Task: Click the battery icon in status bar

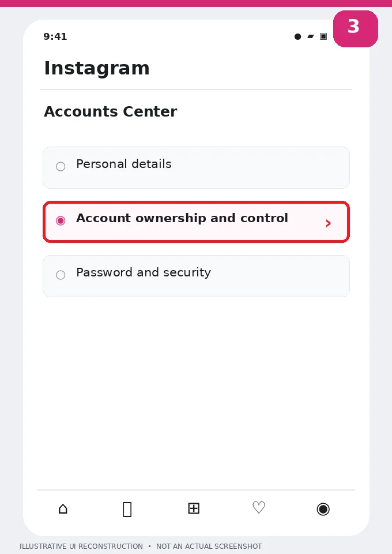Action: [x=323, y=36]
